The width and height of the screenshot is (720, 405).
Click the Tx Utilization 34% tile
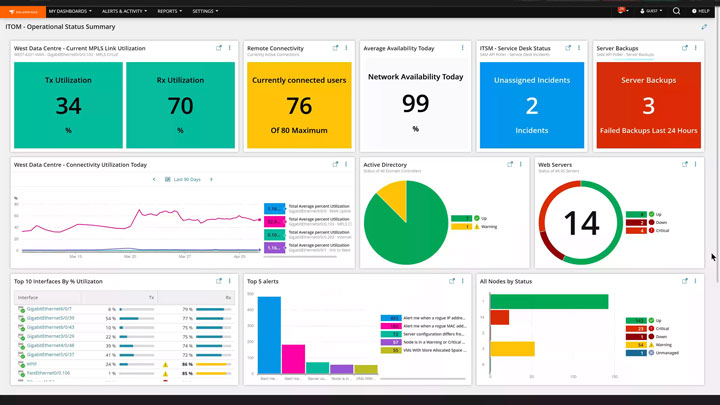point(68,105)
